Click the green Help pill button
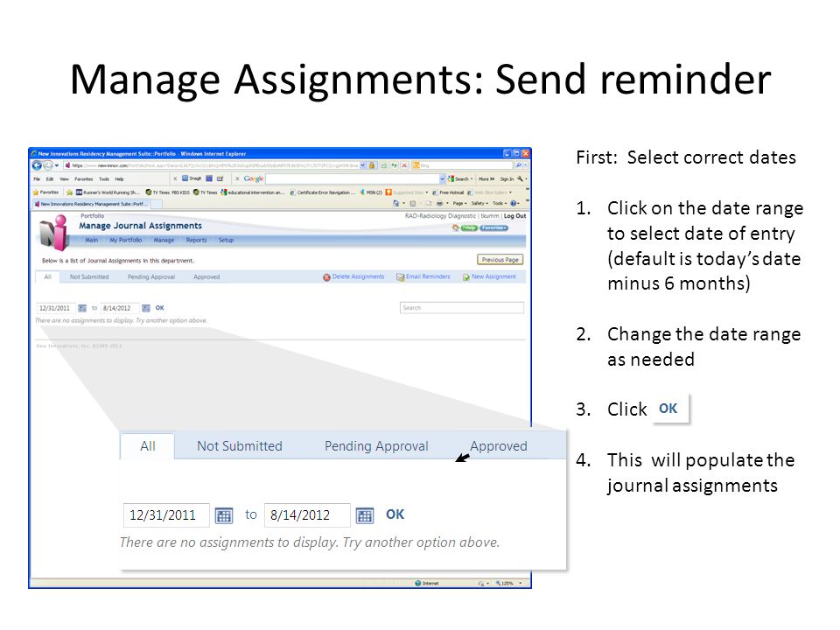This screenshot has width=840, height=630. coord(469,227)
